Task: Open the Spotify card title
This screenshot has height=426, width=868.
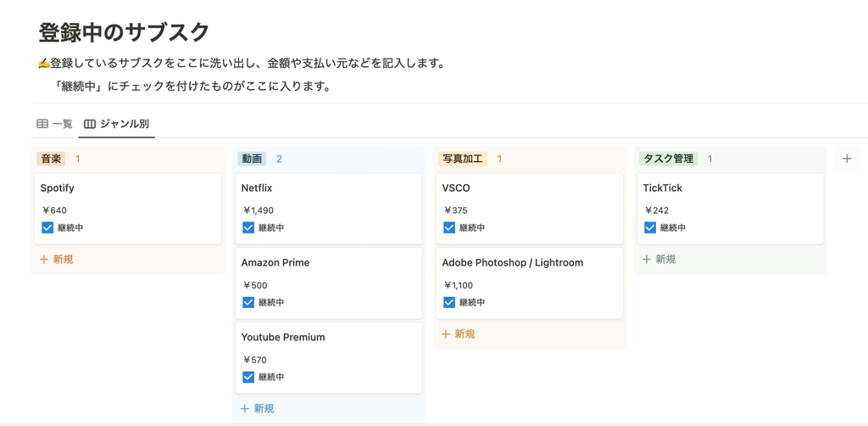Action: tap(58, 188)
